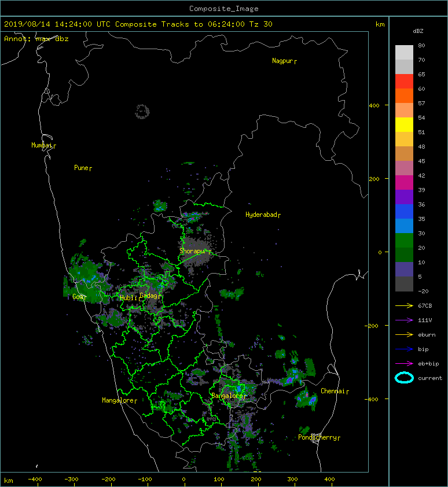Click the Mumbai city label
The image size is (448, 487).
43,145
